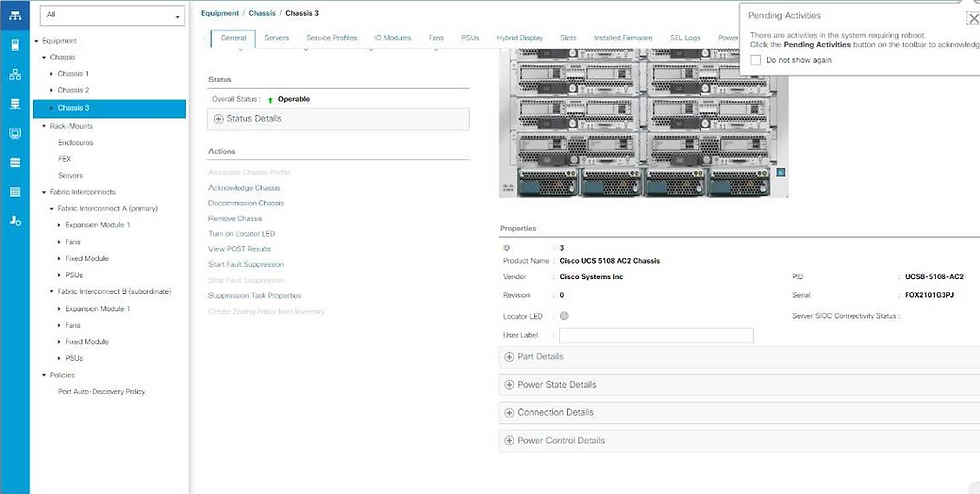980x494 pixels.
Task: Open the Servers navigation icon
Action: click(15, 45)
